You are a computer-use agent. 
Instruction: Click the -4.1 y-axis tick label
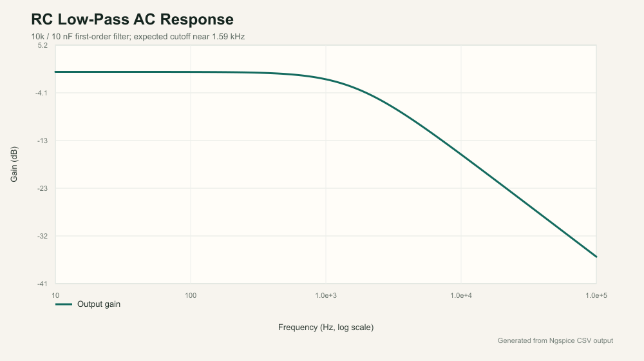(x=41, y=93)
